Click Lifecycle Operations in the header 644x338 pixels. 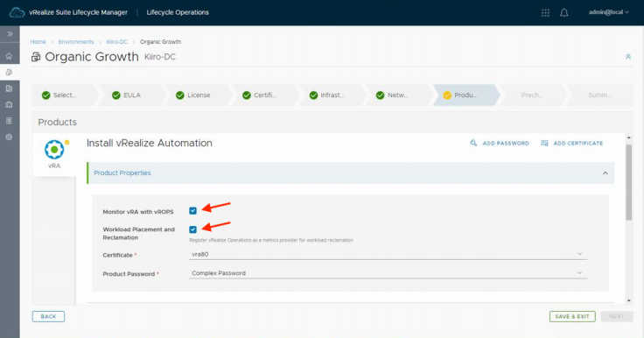coord(178,12)
